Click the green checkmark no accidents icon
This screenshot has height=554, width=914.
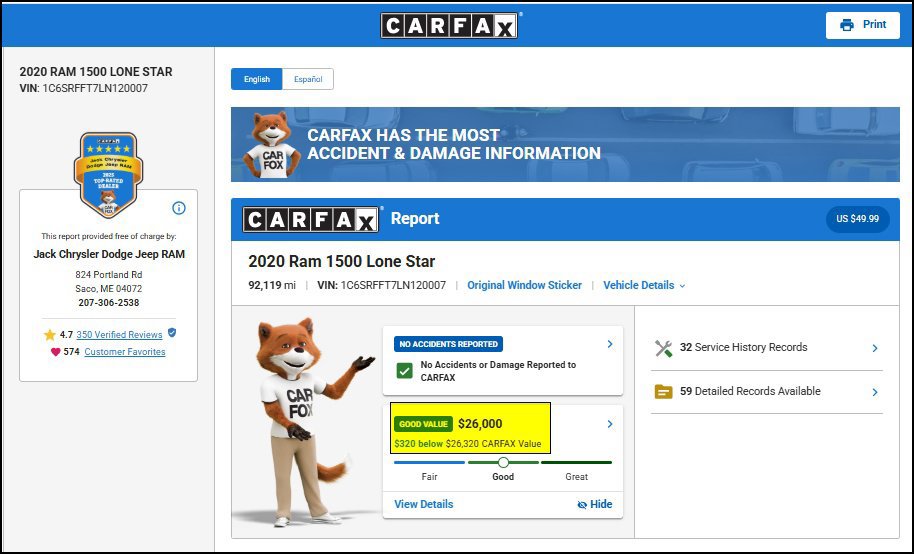pos(404,371)
